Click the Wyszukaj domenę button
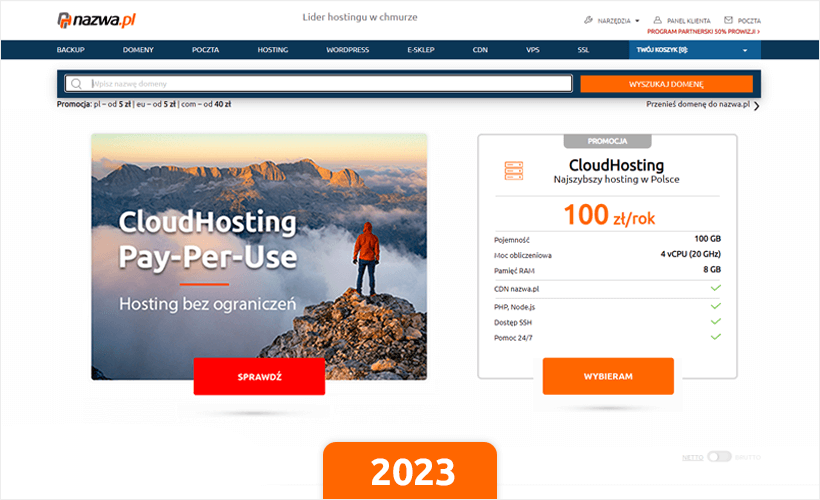 [666, 84]
